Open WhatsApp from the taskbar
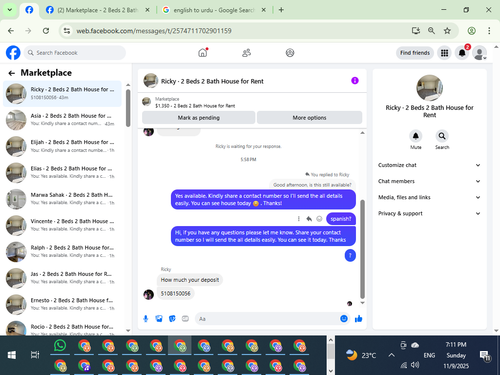Viewport: 500px width, 375px height. click(60, 345)
